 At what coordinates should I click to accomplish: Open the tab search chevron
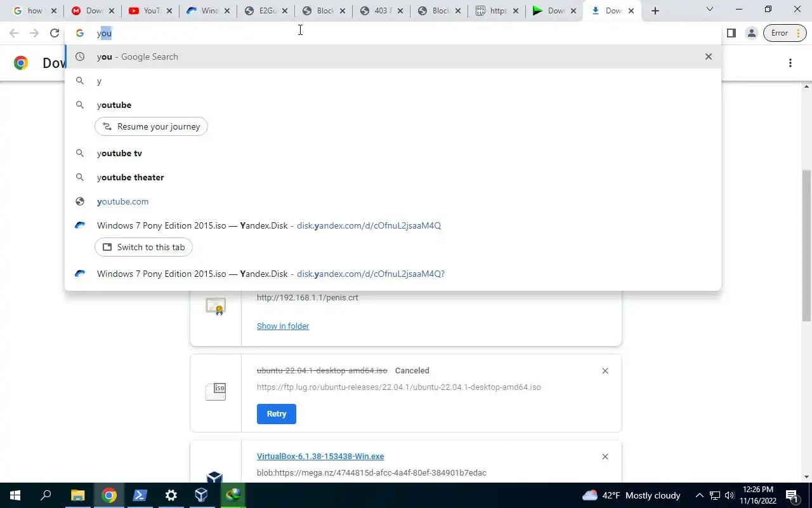coord(710,10)
